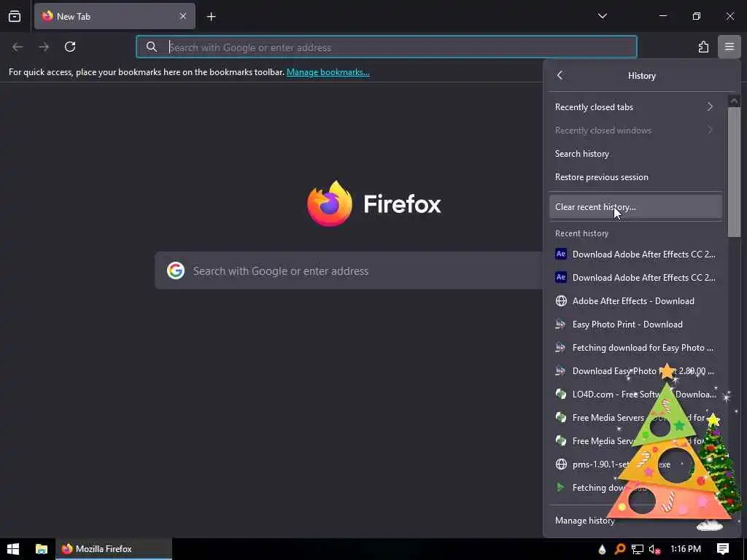This screenshot has height=560, width=747.
Task: Click the droplet tray icon
Action: 602,549
